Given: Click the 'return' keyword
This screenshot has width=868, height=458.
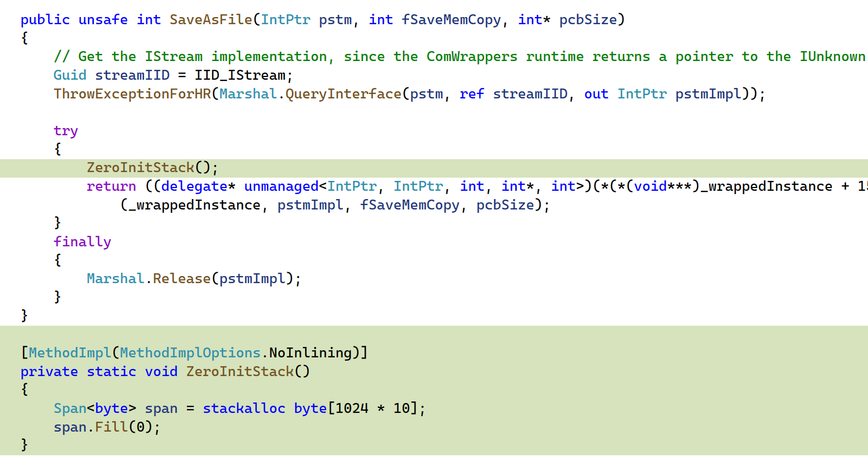Looking at the screenshot, I should pos(112,186).
